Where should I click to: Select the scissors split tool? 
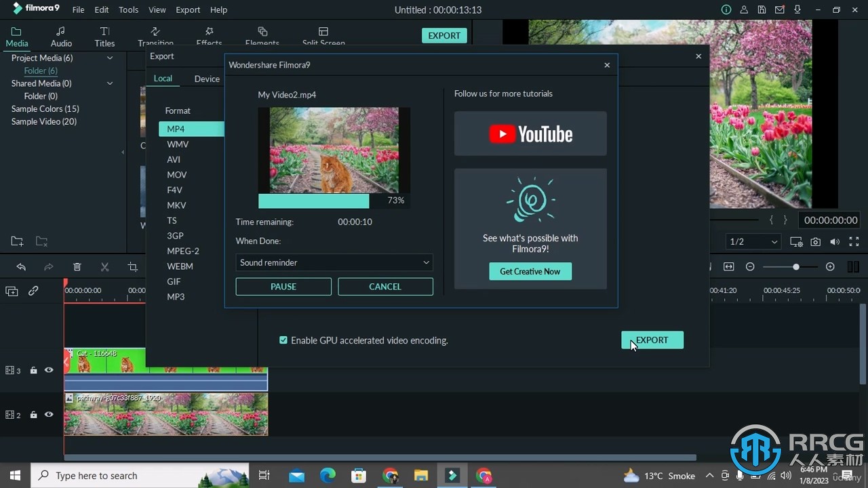(x=105, y=267)
